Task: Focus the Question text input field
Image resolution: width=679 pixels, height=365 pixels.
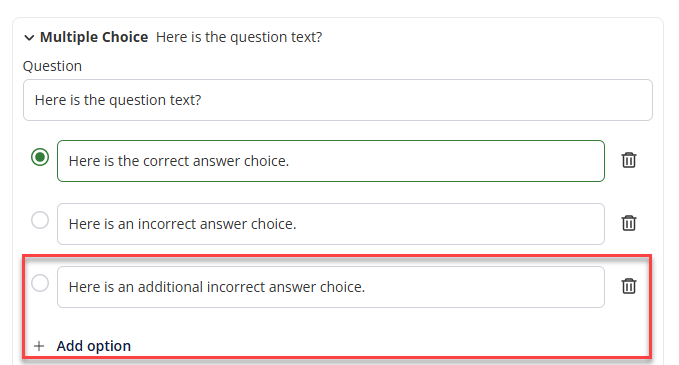Action: click(338, 100)
